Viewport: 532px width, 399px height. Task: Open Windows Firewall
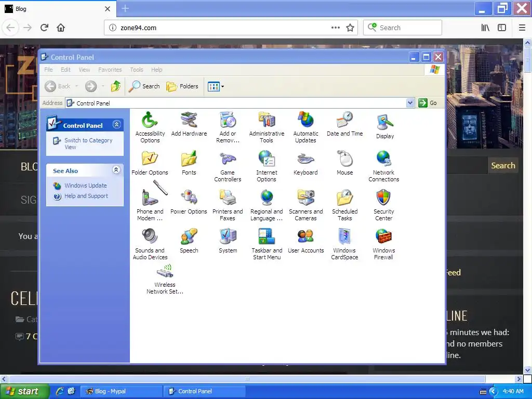[x=384, y=244]
